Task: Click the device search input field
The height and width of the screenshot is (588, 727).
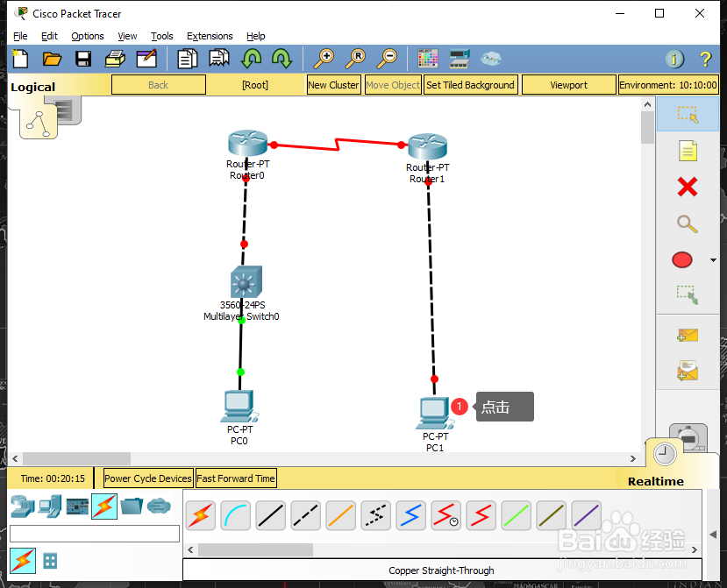Action: pos(95,534)
